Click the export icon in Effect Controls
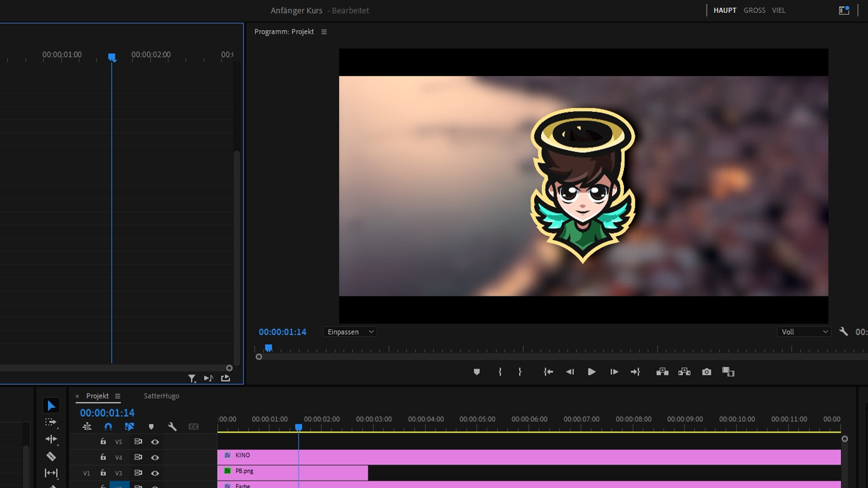868x488 pixels. point(226,378)
